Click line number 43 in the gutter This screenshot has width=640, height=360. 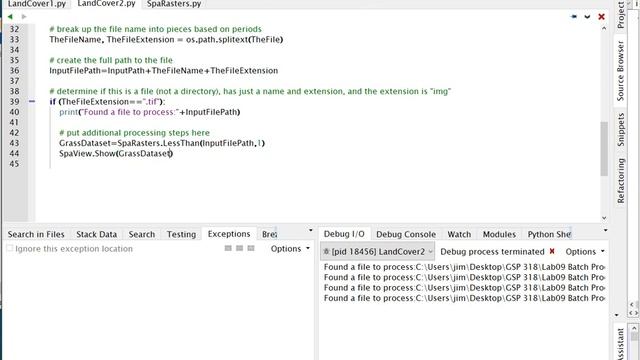[14, 143]
